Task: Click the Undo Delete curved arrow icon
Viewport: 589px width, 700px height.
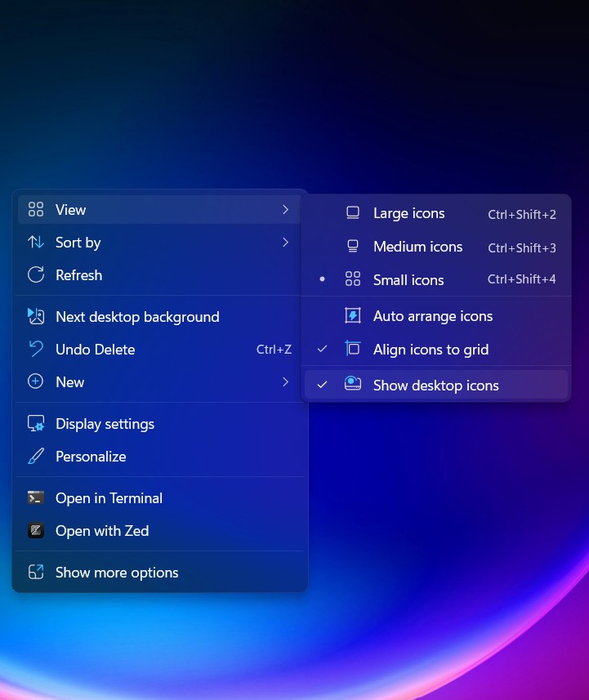Action: [x=36, y=349]
